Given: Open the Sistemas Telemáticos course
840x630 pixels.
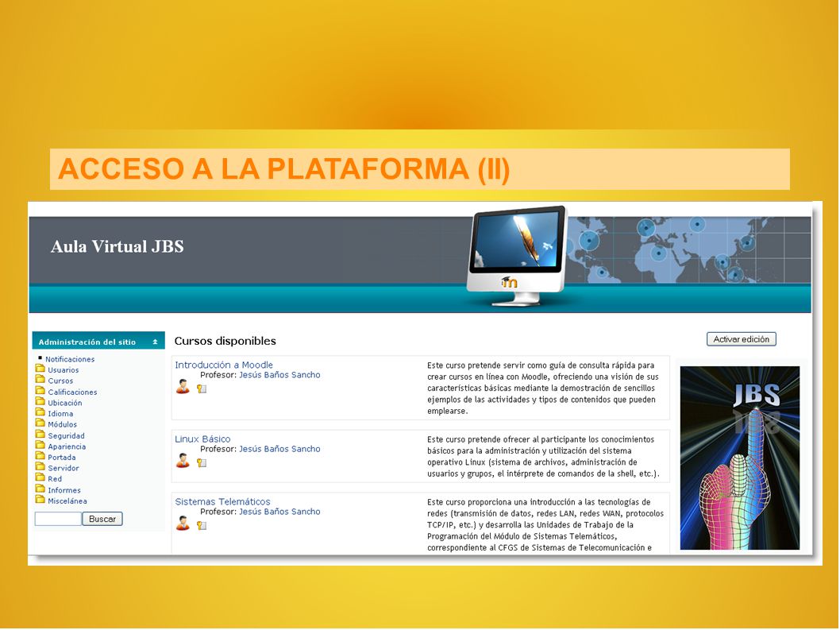Looking at the screenshot, I should [222, 501].
